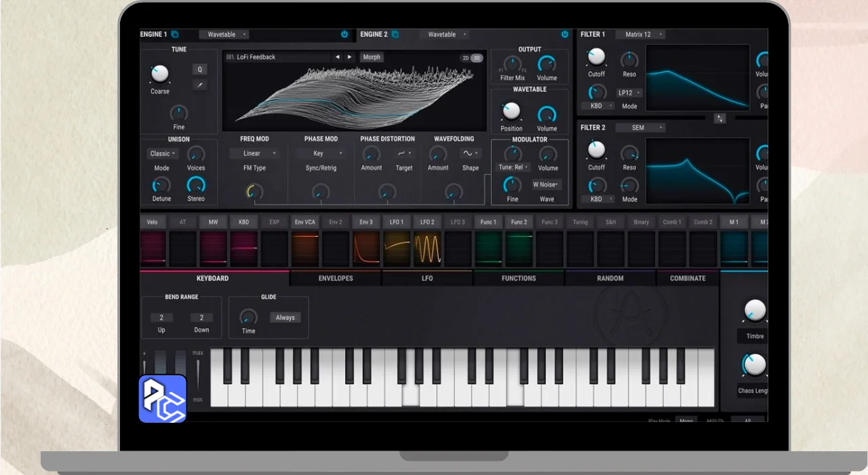
Task: Click the Q quantize tune button
Action: pyautogui.click(x=199, y=69)
